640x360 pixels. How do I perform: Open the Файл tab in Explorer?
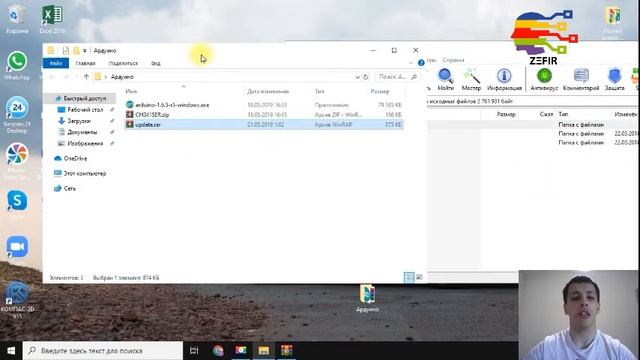(56, 63)
